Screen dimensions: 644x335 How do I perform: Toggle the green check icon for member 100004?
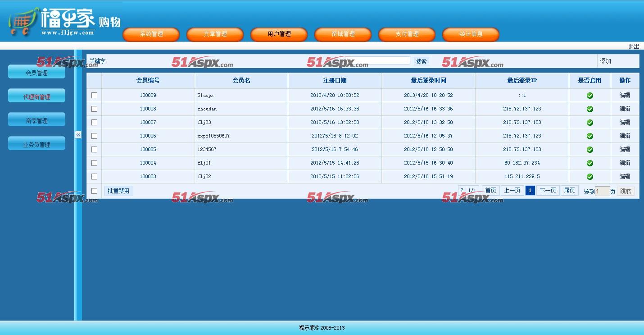click(x=590, y=163)
